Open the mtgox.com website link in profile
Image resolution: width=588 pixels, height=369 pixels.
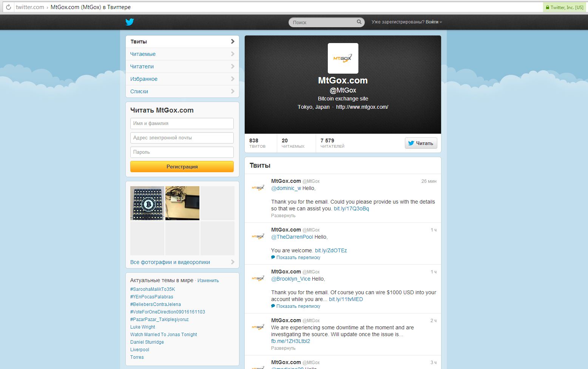click(362, 107)
